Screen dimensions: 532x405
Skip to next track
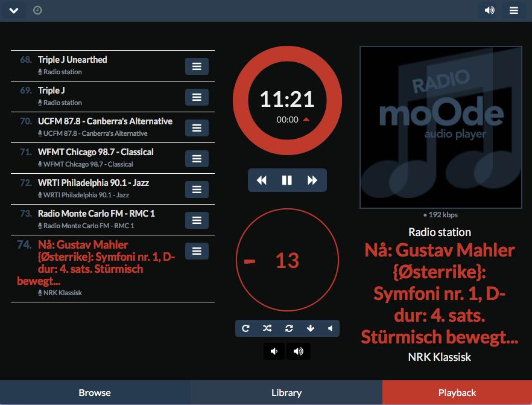pyautogui.click(x=312, y=180)
